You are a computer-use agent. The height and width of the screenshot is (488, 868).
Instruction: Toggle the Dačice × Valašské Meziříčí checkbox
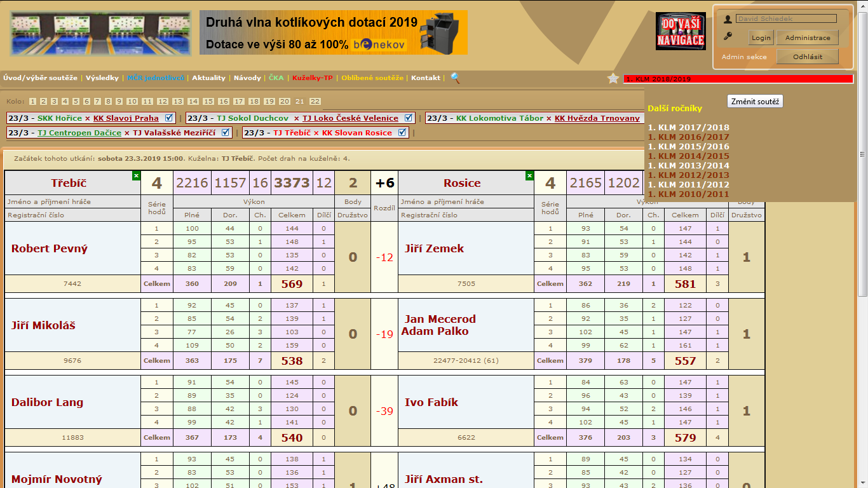(226, 132)
